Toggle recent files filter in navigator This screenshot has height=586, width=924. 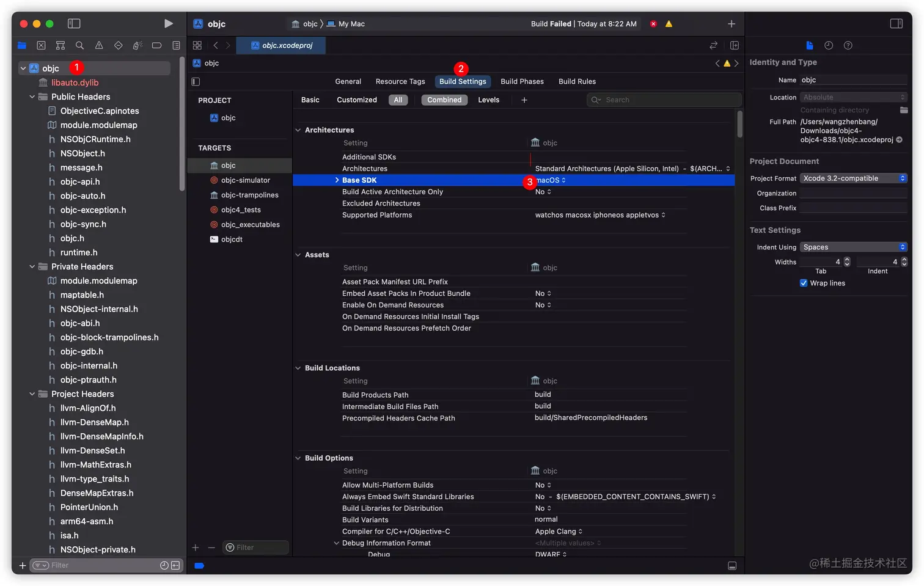164,566
